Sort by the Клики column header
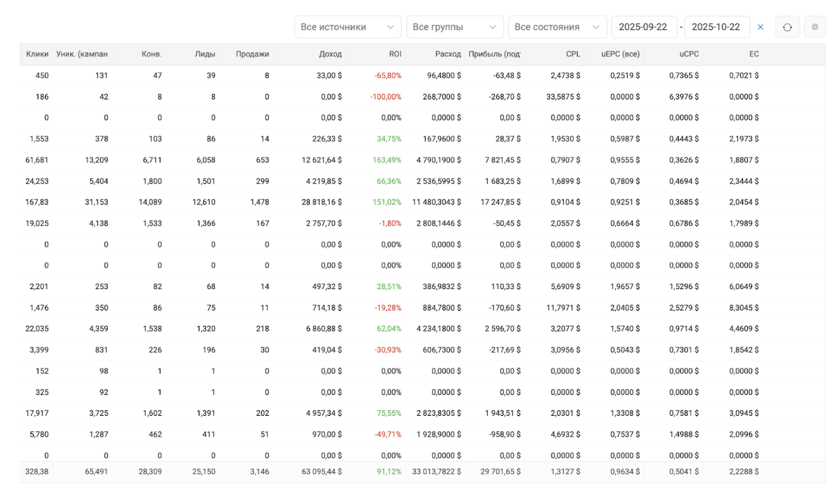The height and width of the screenshot is (504, 834). click(x=37, y=54)
